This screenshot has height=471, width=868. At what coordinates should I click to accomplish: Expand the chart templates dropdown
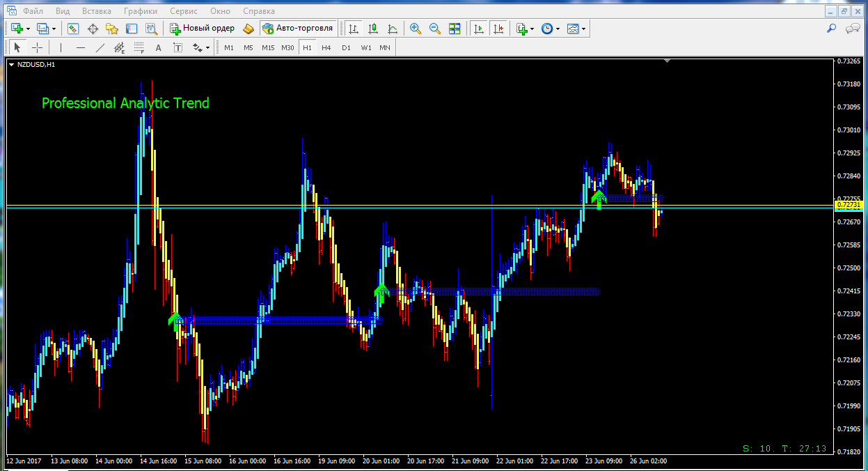[583, 29]
